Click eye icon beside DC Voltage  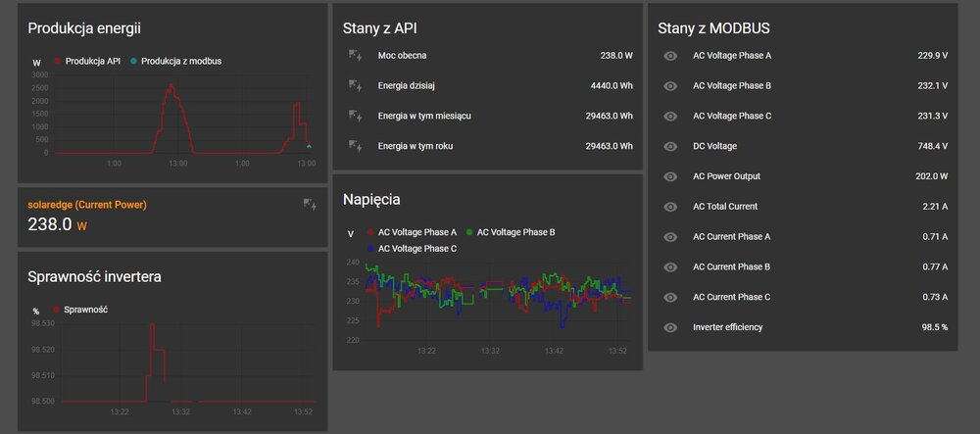[670, 147]
